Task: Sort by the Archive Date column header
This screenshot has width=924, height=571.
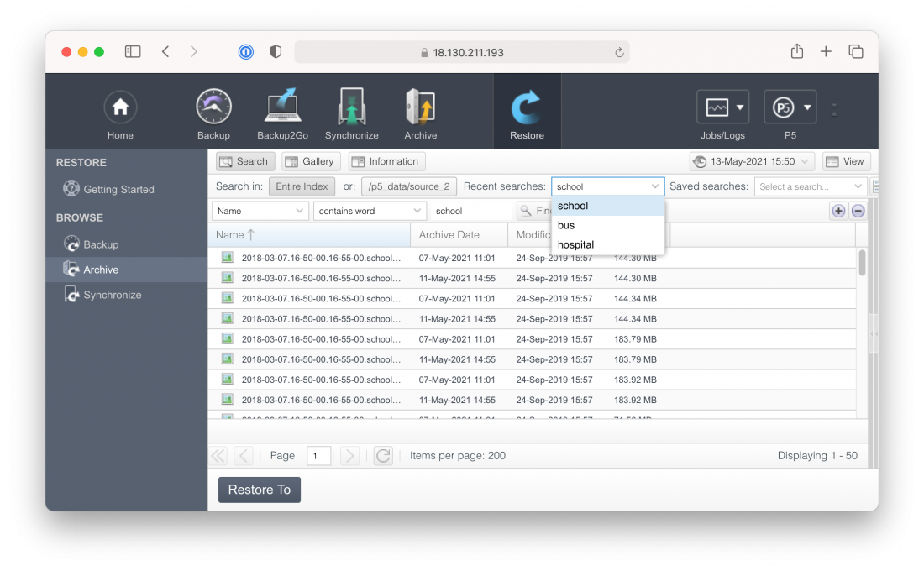Action: tap(459, 234)
